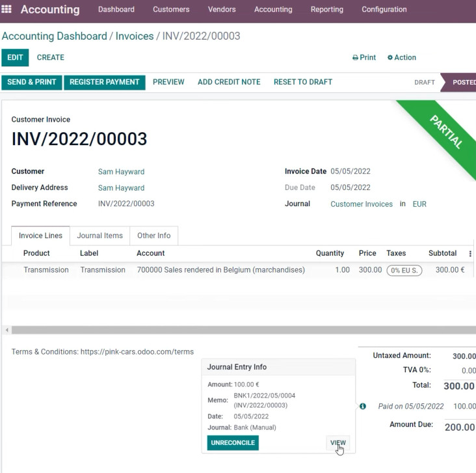Click the price 300.00 cell
The width and height of the screenshot is (476, 473).
(371, 270)
